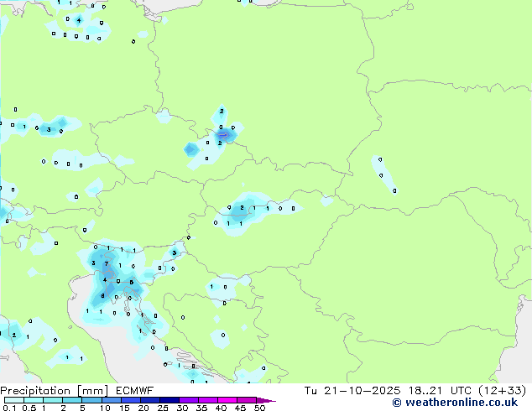532x411 pixels.
Task: Click the 'ECMWF' model label
Action: (135, 391)
